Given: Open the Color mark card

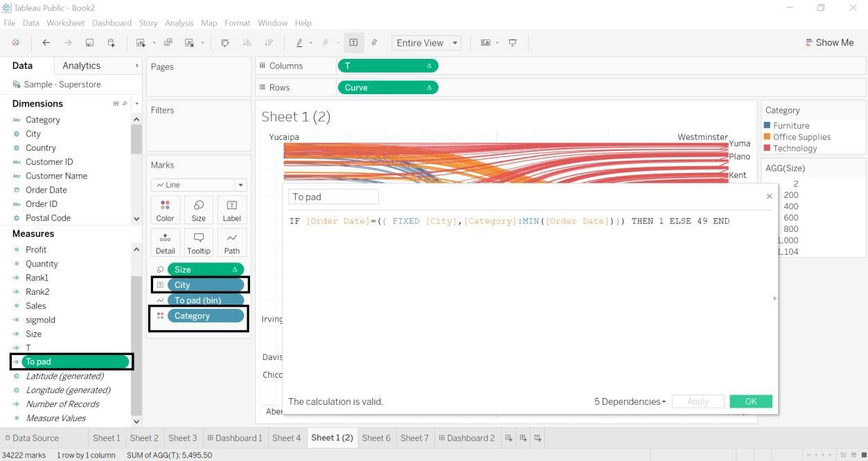Looking at the screenshot, I should pyautogui.click(x=165, y=210).
